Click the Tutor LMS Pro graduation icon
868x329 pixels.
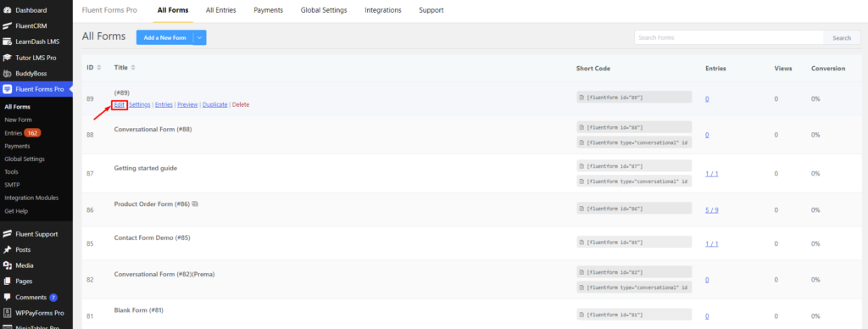pyautogui.click(x=7, y=58)
